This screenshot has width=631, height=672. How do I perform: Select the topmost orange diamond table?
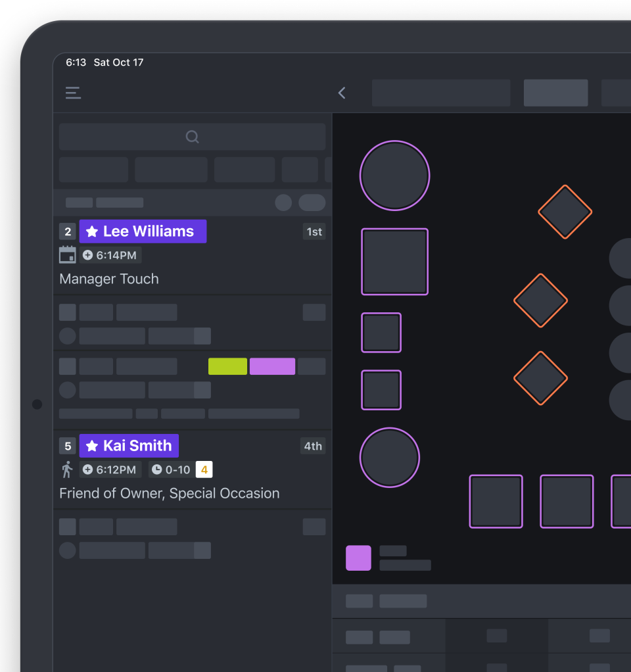pos(565,212)
